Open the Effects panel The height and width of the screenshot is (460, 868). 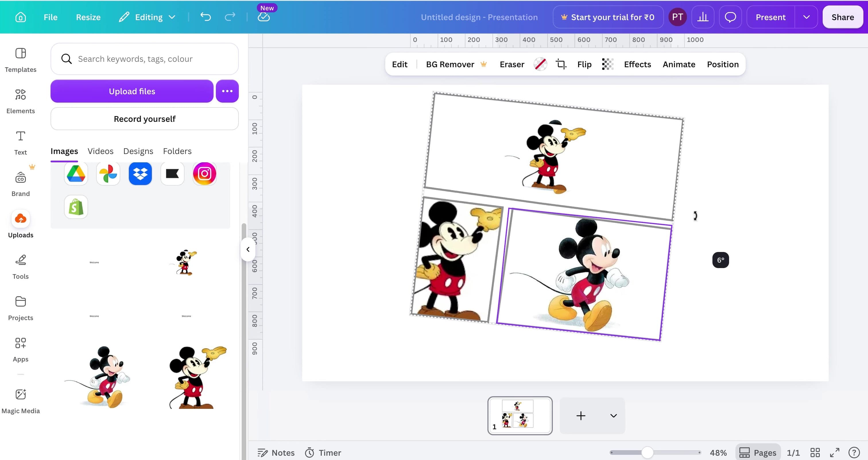[637, 64]
